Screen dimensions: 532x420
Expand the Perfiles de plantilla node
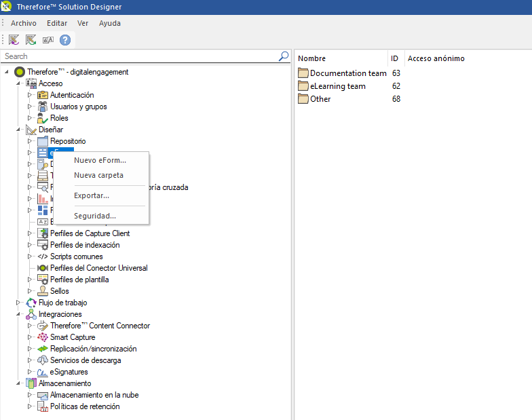[x=30, y=280]
